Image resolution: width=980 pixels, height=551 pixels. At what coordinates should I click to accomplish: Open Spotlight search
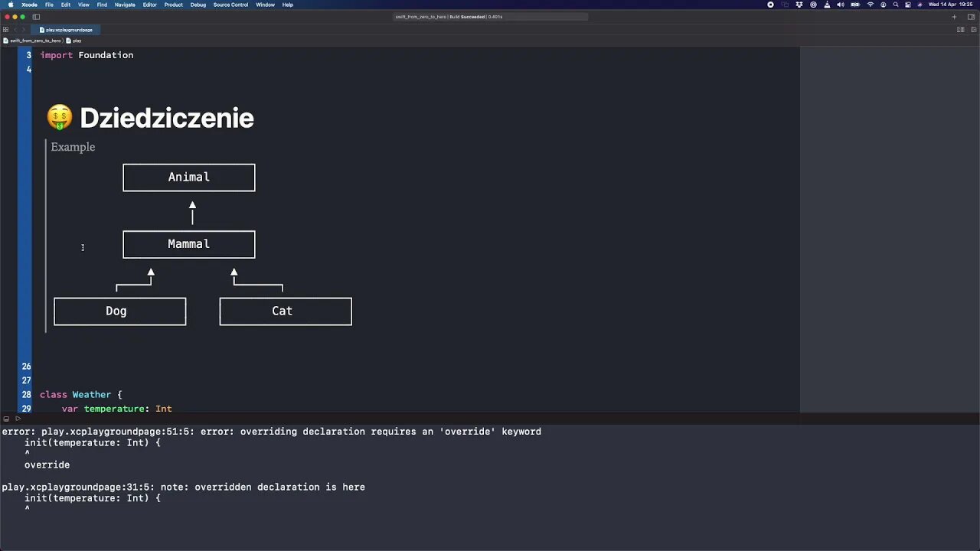(x=896, y=5)
